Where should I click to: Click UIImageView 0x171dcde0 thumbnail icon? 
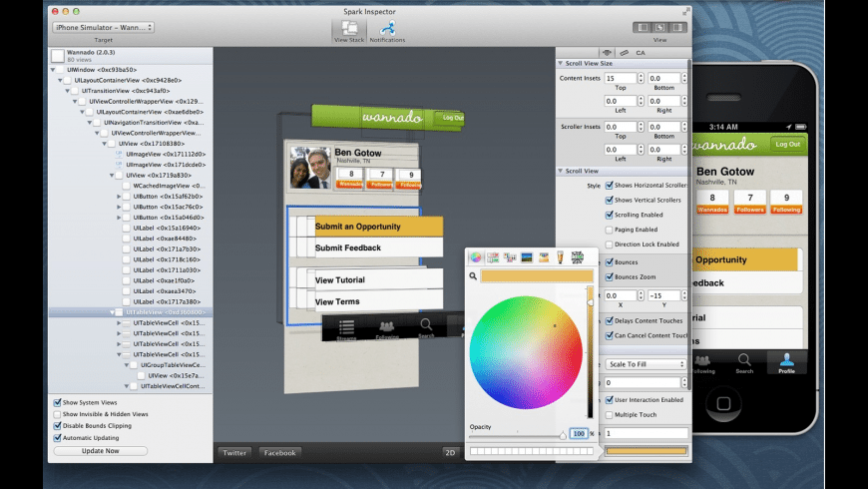(x=119, y=165)
